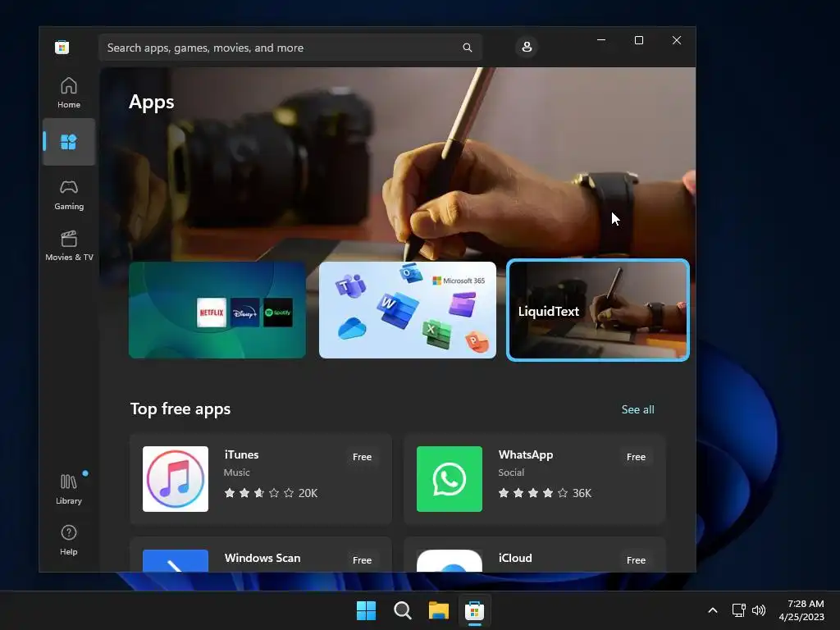Open the WhatsApp app icon

pos(449,479)
